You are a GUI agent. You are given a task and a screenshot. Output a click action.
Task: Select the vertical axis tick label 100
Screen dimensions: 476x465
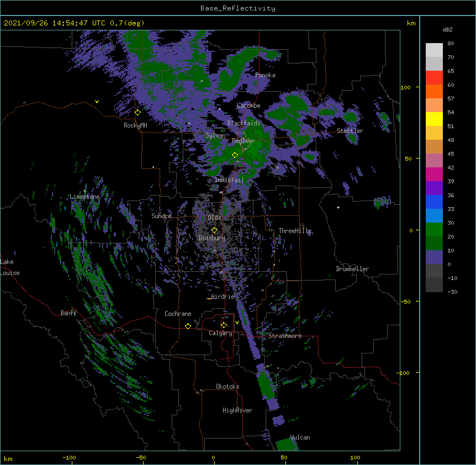tap(405, 87)
